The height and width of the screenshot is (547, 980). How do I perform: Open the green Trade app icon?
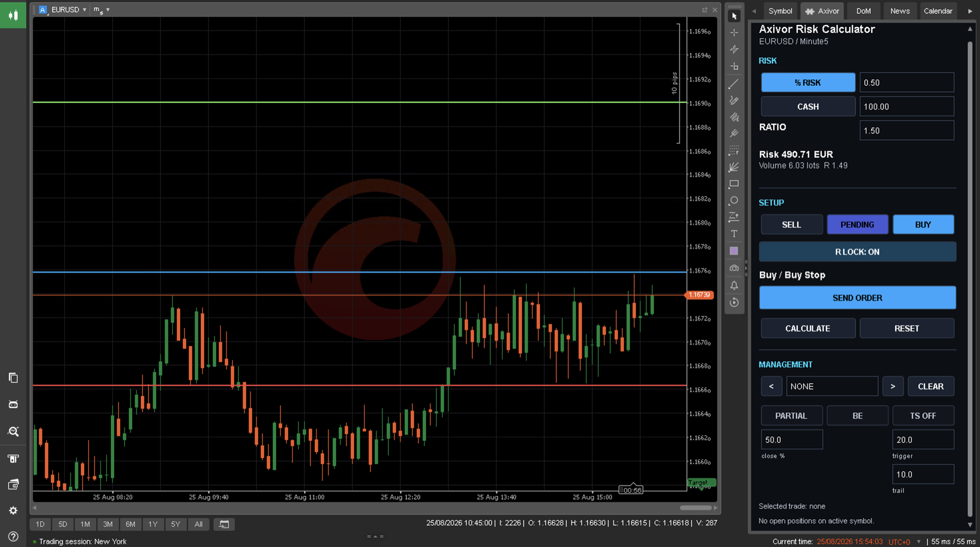pyautogui.click(x=13, y=15)
